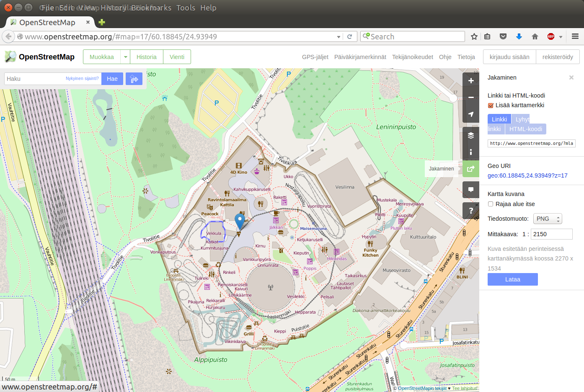Show my location with the arrow control
Viewport: 584px width, 392px height.
pos(470,114)
